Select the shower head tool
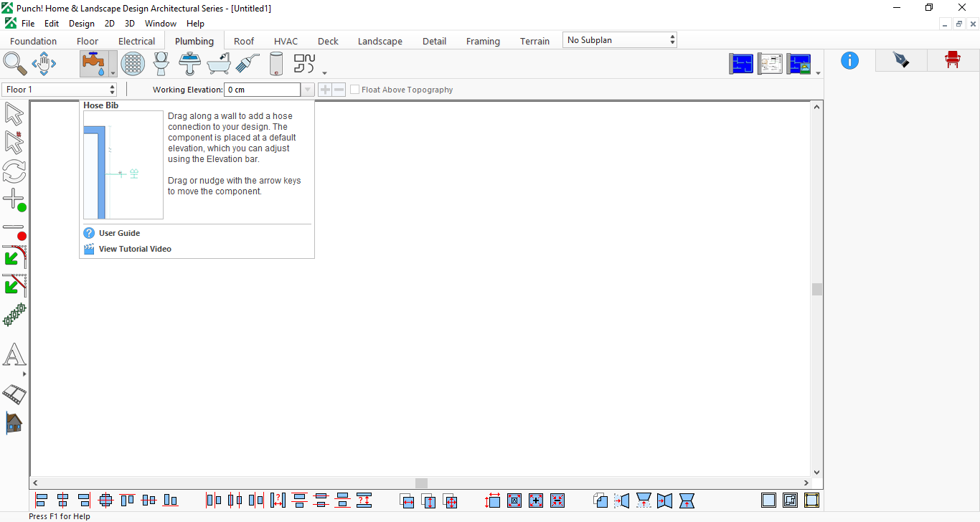This screenshot has height=522, width=980. click(x=248, y=63)
